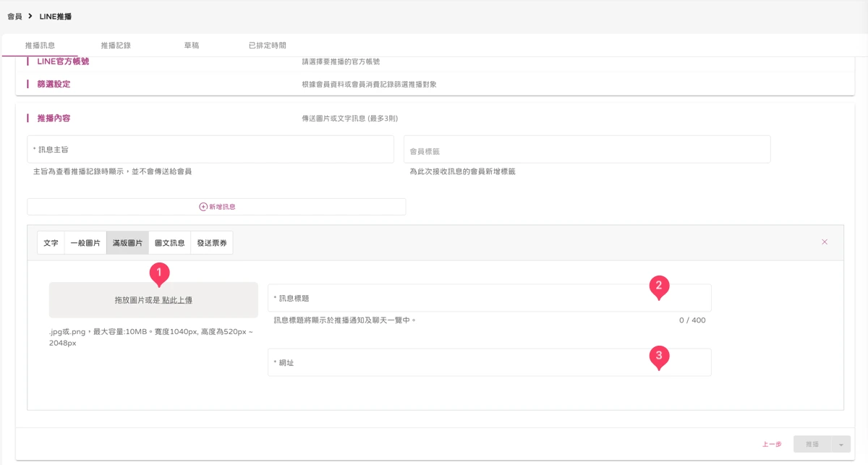Click the 會員標籤 input field
868x465 pixels.
pyautogui.click(x=587, y=149)
